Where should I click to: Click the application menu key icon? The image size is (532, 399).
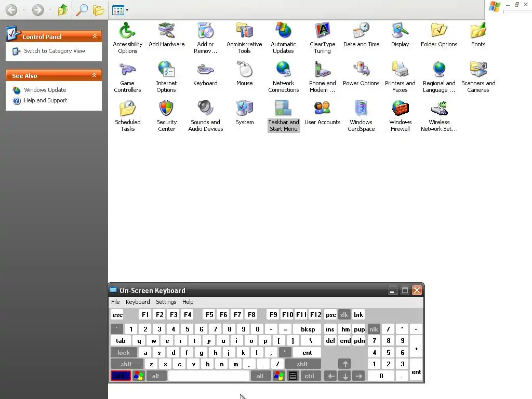pos(293,376)
